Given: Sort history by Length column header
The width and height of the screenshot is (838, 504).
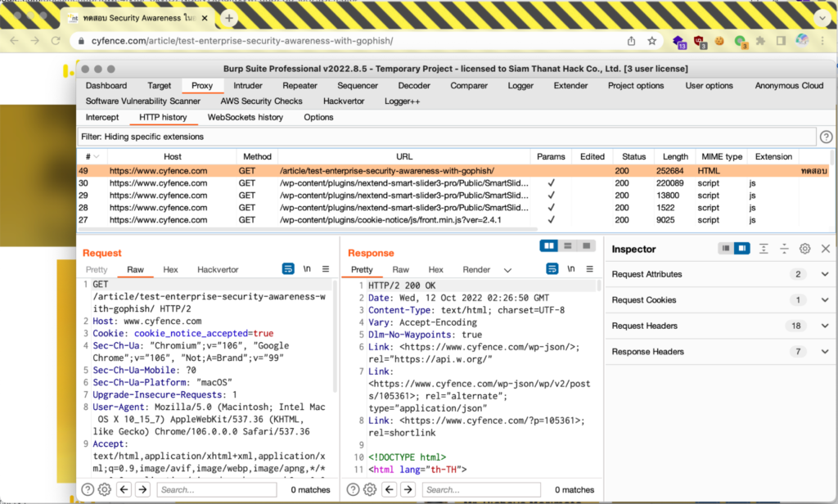Looking at the screenshot, I should point(675,156).
